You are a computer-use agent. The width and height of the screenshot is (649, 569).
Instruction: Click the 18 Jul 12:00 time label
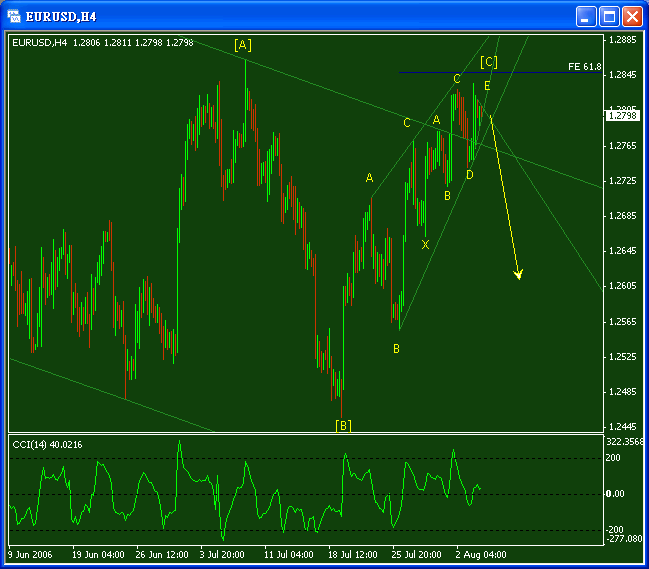[353, 555]
